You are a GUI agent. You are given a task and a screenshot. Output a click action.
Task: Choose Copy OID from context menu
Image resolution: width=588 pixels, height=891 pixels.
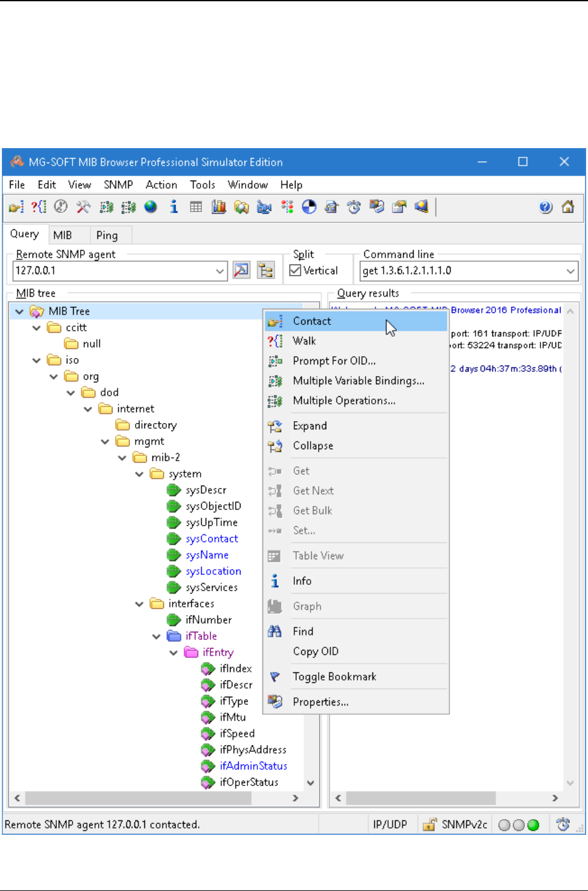[x=356, y=652]
